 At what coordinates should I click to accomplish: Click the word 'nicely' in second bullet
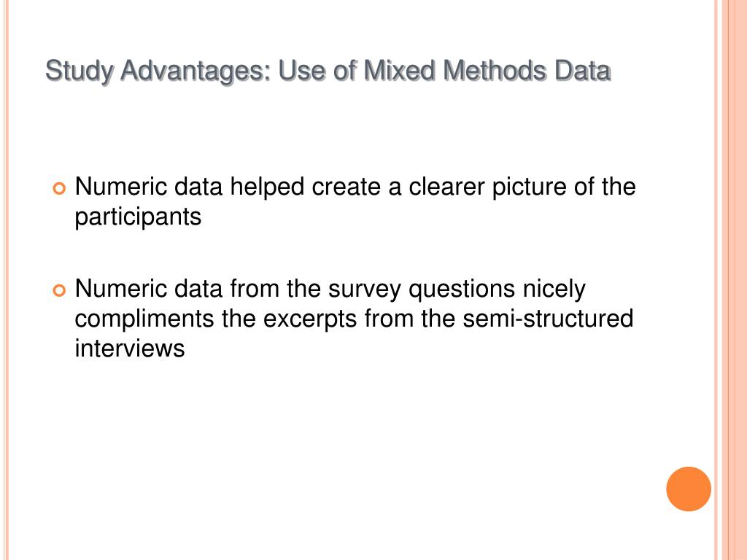[x=554, y=289]
